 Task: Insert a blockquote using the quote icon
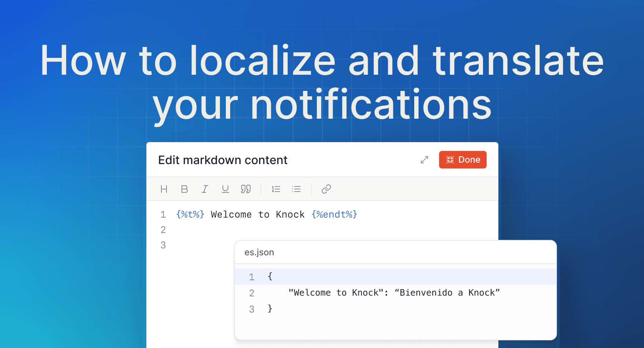[246, 189]
